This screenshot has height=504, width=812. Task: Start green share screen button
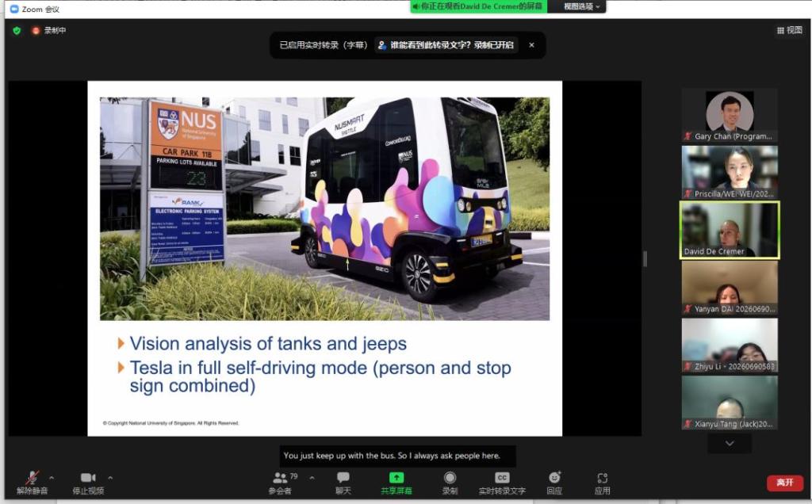point(396,483)
